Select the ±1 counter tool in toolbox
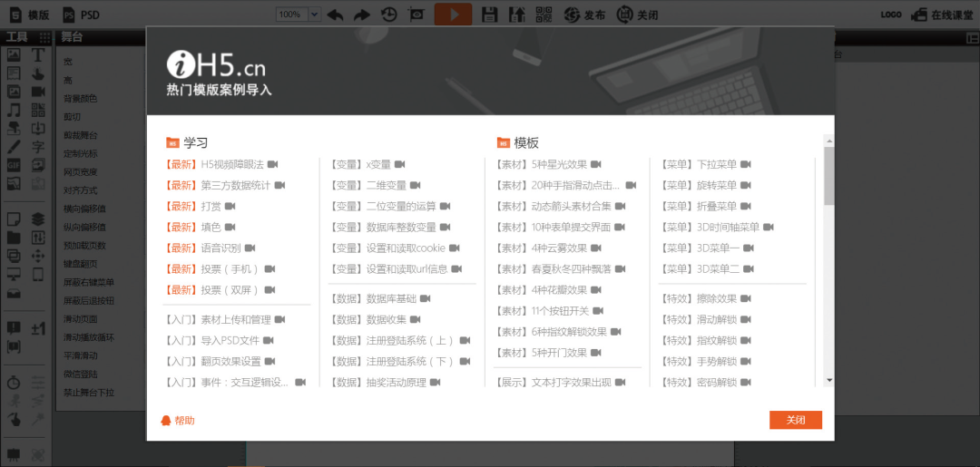The height and width of the screenshot is (467, 980). coord(38,327)
